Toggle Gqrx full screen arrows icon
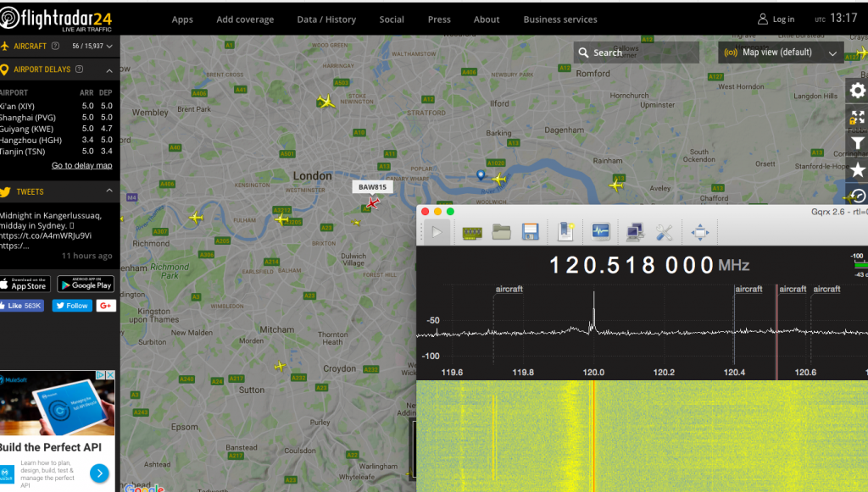The width and height of the screenshot is (868, 492). tap(700, 231)
